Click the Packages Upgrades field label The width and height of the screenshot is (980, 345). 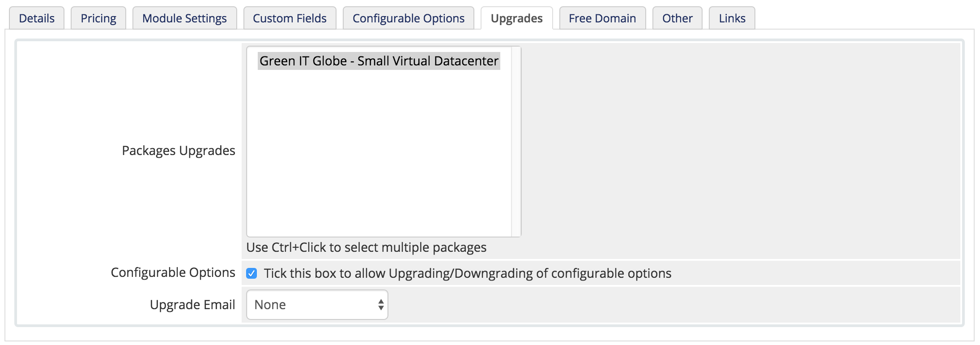[x=178, y=151]
